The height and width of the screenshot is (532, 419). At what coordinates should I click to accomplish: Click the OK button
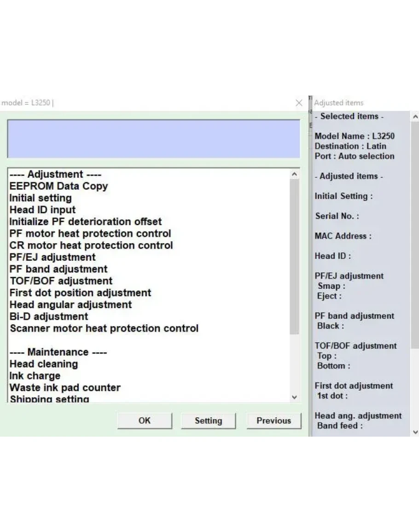click(144, 421)
